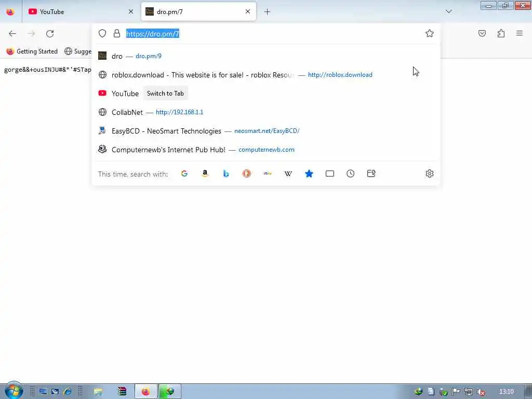Open the Suggested bookmark in toolbar

[78, 51]
